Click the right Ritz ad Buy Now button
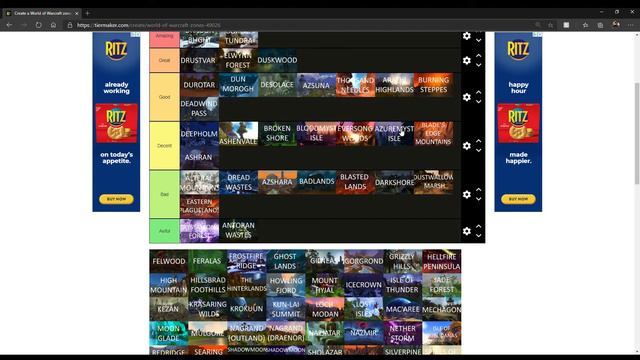Viewport: 640px width, 360px height. point(518,199)
